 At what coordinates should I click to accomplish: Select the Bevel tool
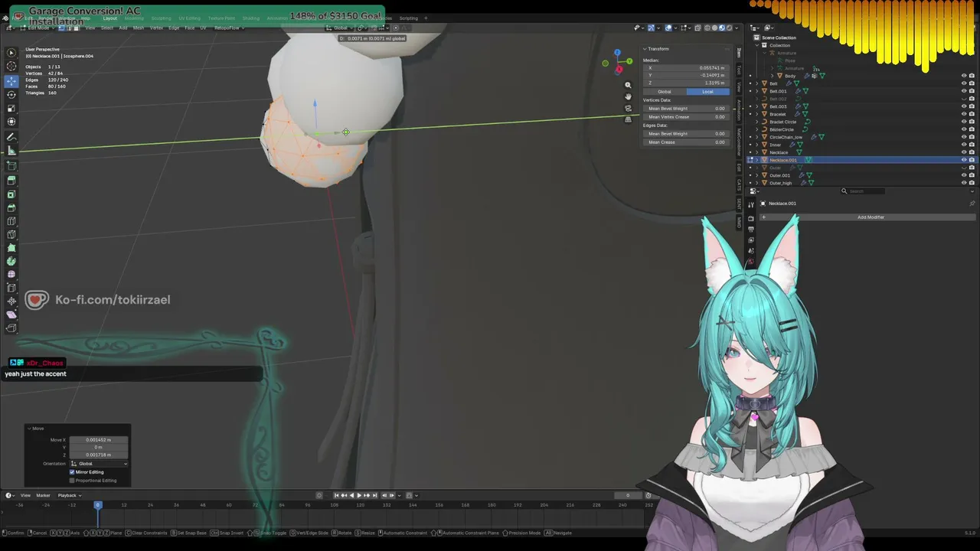[11, 207]
